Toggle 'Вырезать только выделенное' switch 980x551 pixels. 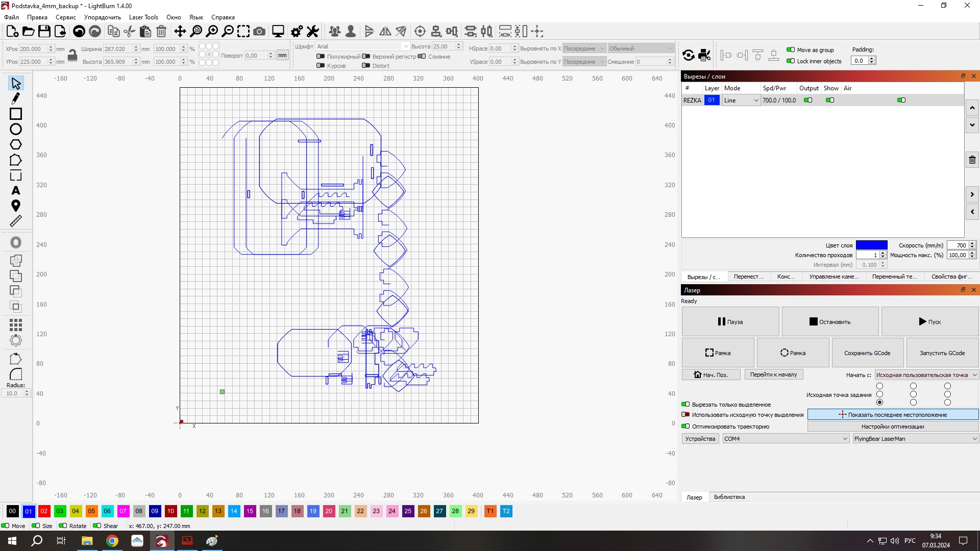click(x=685, y=405)
